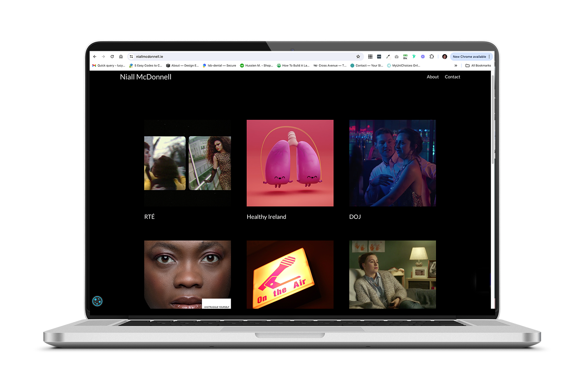Click the niallmcdonnell.ie address bar
This screenshot has width=584, height=392.
(245, 56)
